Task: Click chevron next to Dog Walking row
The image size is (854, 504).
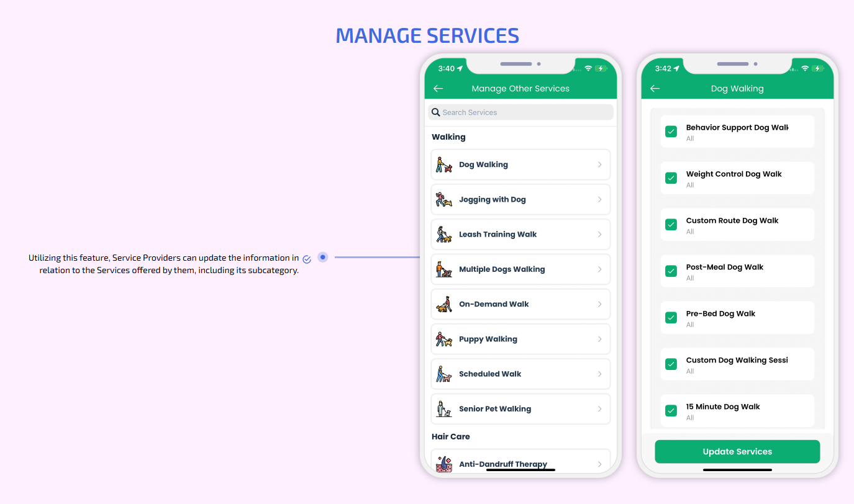Action: [599, 165]
